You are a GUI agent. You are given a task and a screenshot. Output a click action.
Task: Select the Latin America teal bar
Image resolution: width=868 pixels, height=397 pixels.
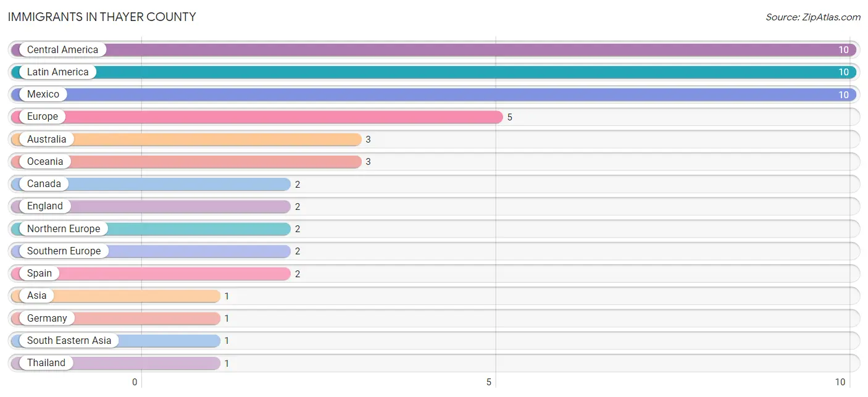(x=434, y=72)
